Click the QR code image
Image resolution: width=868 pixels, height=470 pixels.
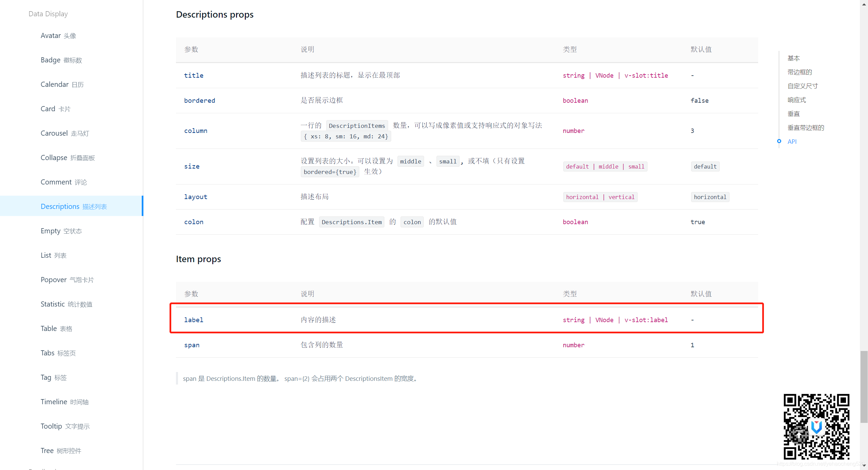tap(816, 427)
